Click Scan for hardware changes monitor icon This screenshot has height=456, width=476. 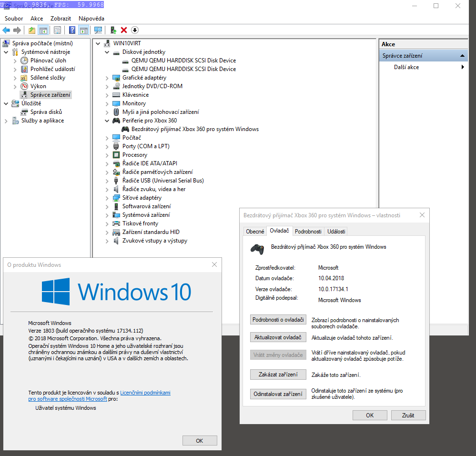(x=98, y=30)
